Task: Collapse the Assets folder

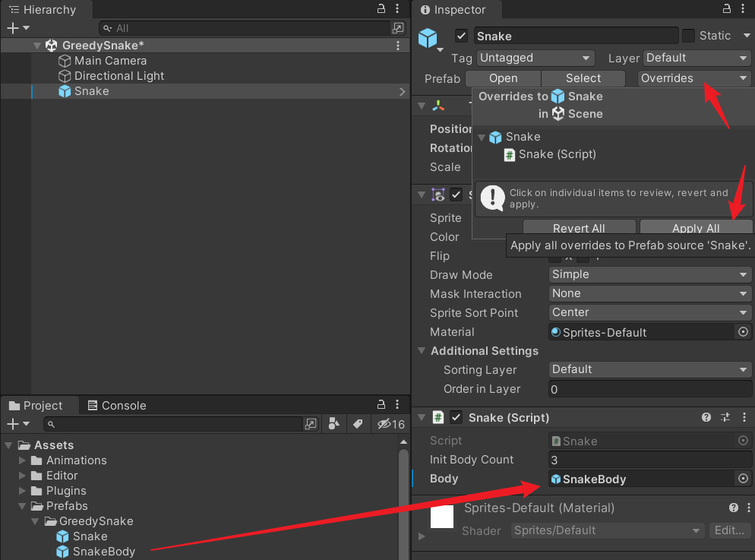Action: [8, 445]
